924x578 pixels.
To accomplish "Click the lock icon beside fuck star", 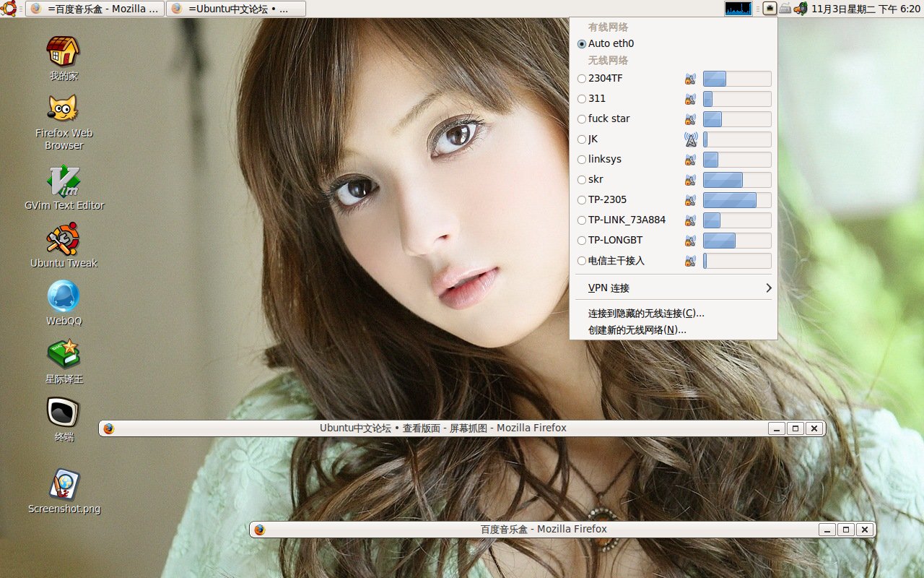I will tap(691, 119).
